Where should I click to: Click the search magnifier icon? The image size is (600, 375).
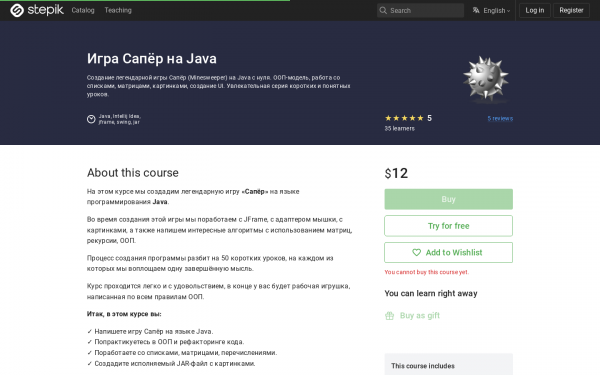(x=383, y=10)
